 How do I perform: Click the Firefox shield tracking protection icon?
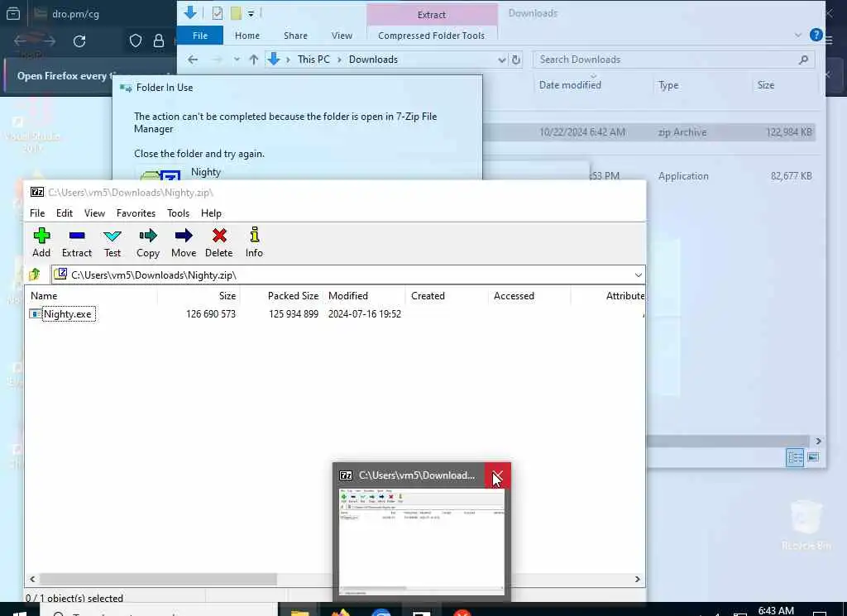click(x=136, y=41)
